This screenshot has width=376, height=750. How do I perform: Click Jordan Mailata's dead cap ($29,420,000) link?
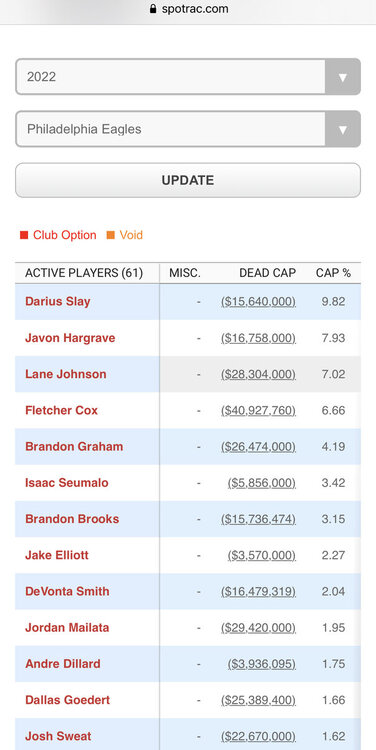point(258,628)
